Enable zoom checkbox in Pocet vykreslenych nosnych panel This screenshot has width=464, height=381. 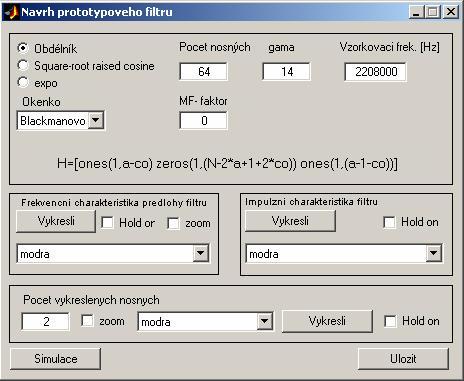87,321
